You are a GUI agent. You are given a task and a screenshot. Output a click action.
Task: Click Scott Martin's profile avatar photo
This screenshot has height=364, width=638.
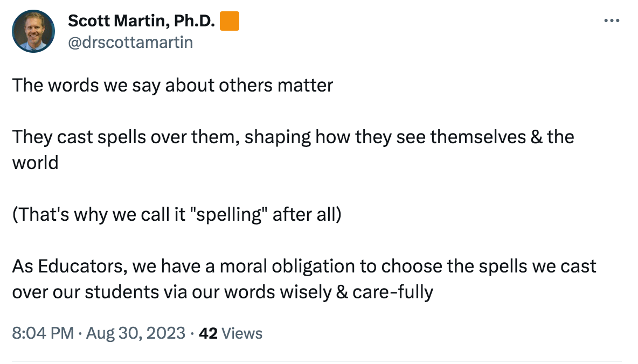click(x=33, y=31)
